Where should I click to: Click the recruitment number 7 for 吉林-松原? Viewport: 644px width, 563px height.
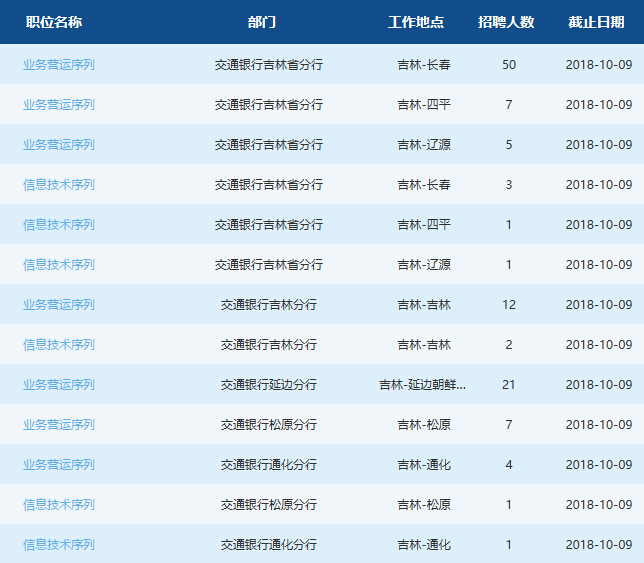(509, 425)
